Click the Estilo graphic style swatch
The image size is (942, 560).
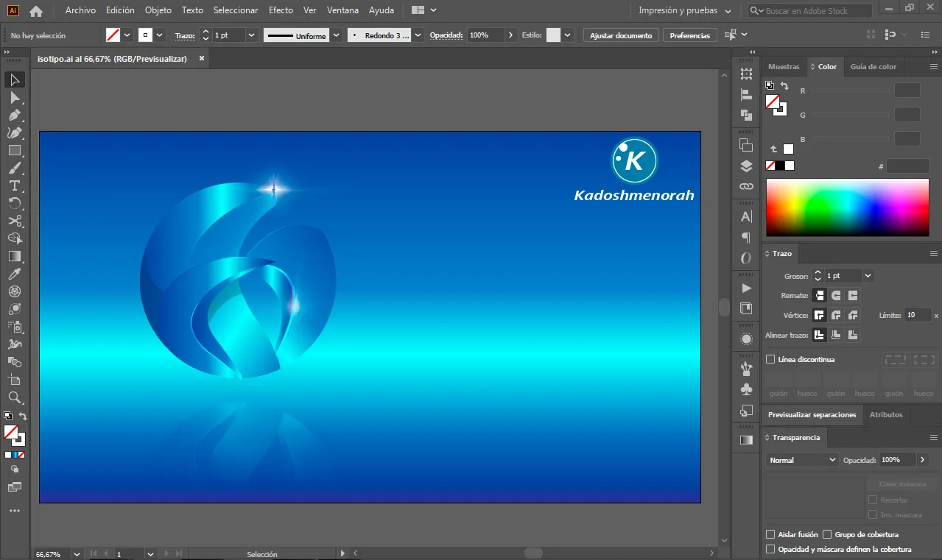[553, 35]
